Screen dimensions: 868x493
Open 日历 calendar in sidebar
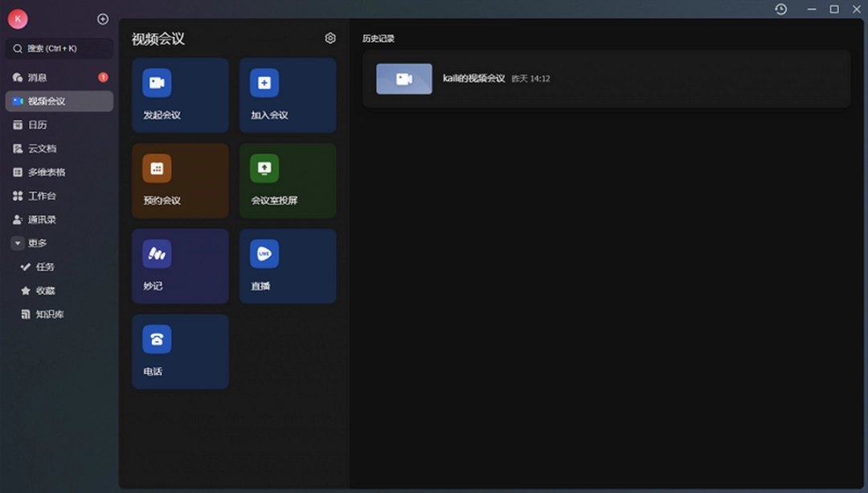38,125
